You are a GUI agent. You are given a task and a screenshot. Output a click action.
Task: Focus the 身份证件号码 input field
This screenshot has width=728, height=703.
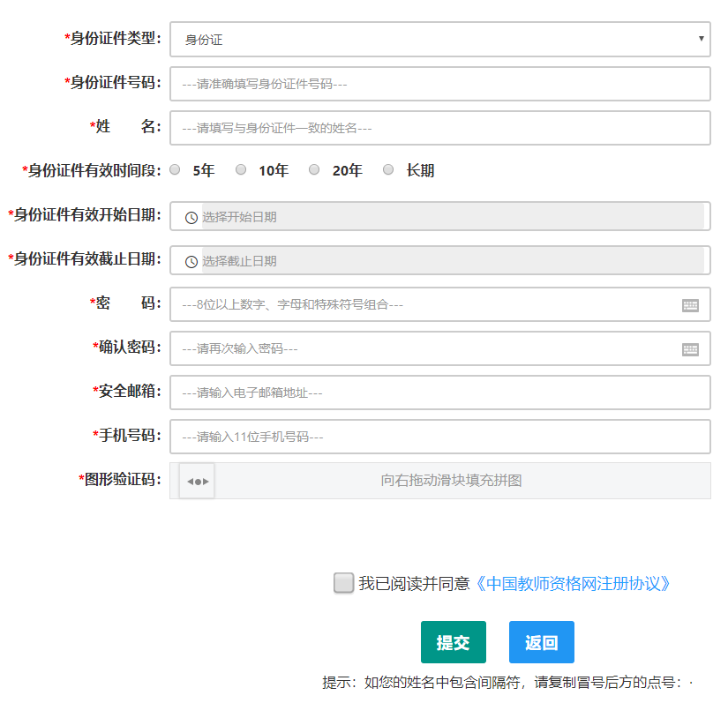[439, 84]
